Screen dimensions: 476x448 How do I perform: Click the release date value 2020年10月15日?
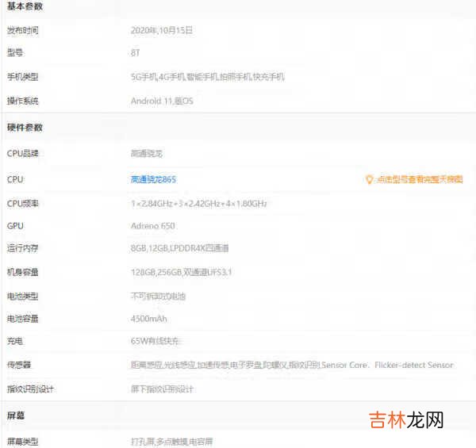click(162, 30)
